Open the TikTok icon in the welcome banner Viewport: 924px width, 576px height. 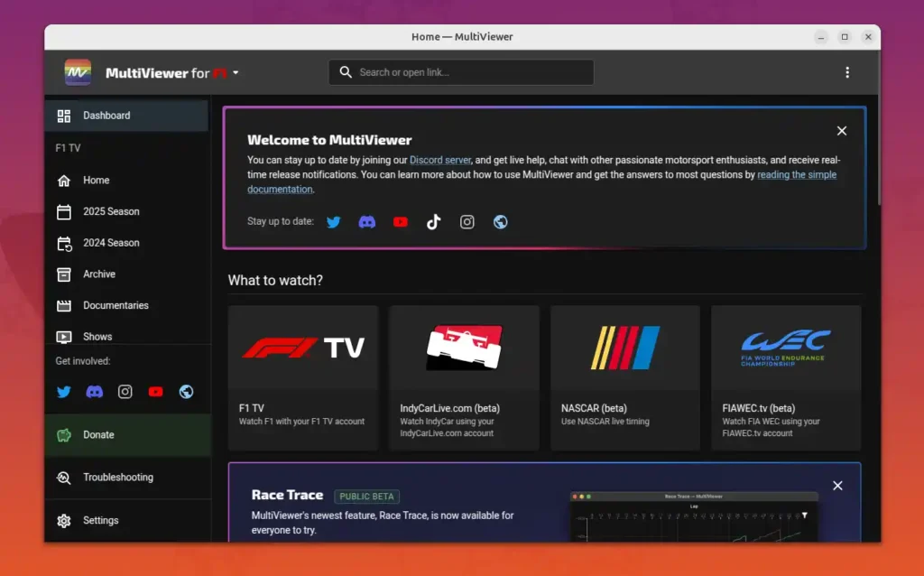click(433, 221)
